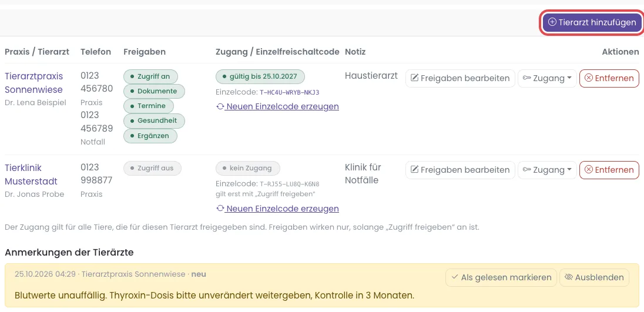Click the kein Zugang badge
The width and height of the screenshot is (644, 312).
247,168
